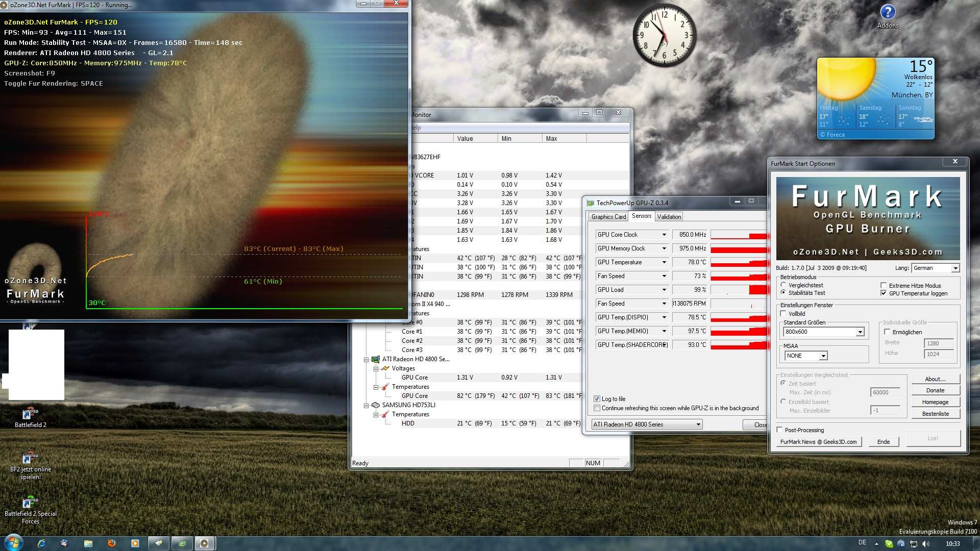Screen dimensions: 980x551
Task: Click the Internet Explorer taskbar icon
Action: 41,543
